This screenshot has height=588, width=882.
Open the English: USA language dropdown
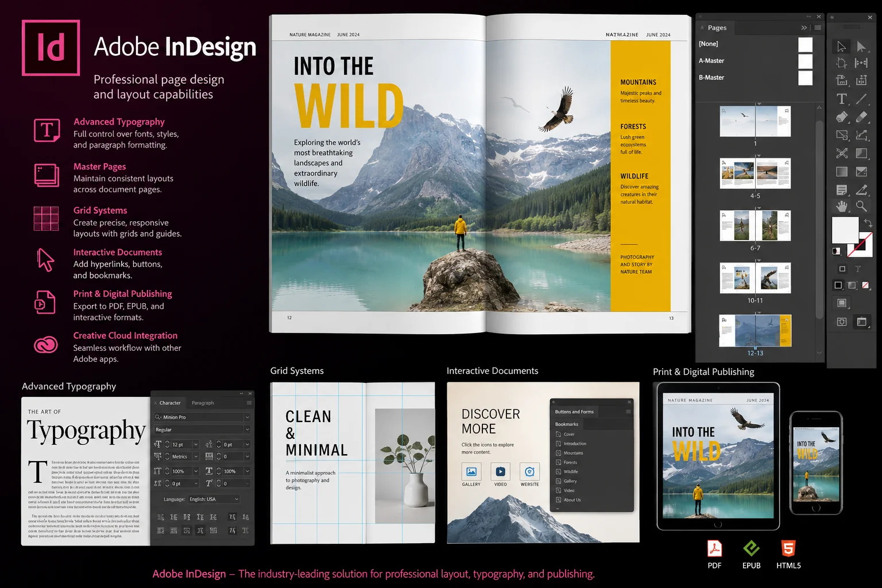point(214,499)
